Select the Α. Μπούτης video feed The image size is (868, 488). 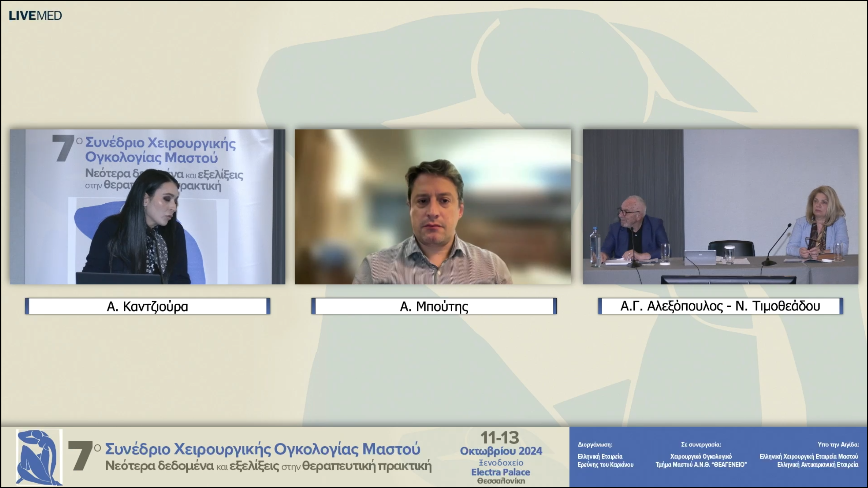[x=433, y=207]
